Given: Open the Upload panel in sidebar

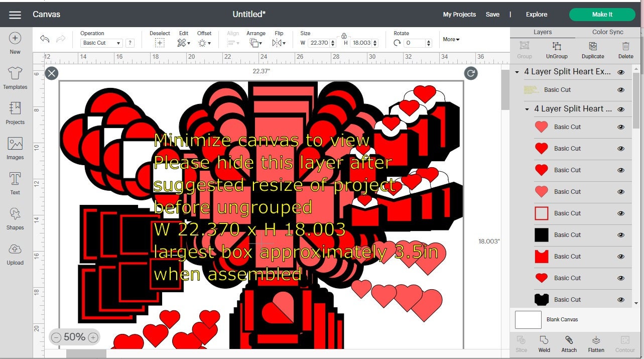Looking at the screenshot, I should (x=15, y=254).
